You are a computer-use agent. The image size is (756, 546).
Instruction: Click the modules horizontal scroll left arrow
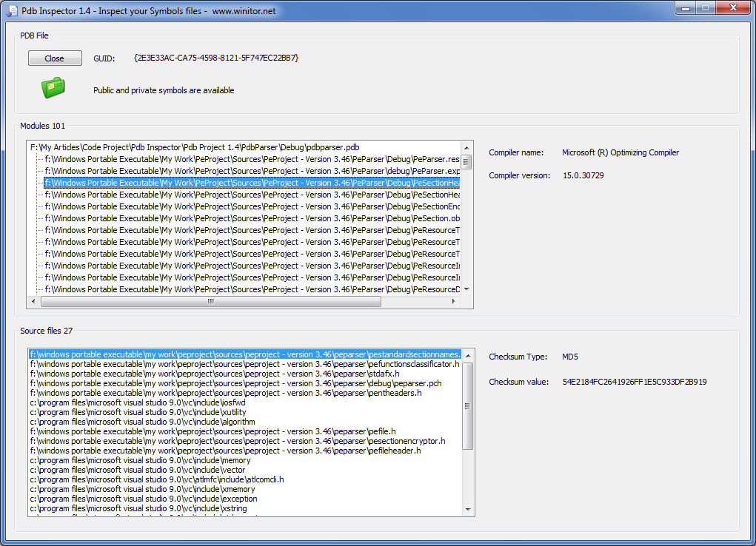coord(33,302)
